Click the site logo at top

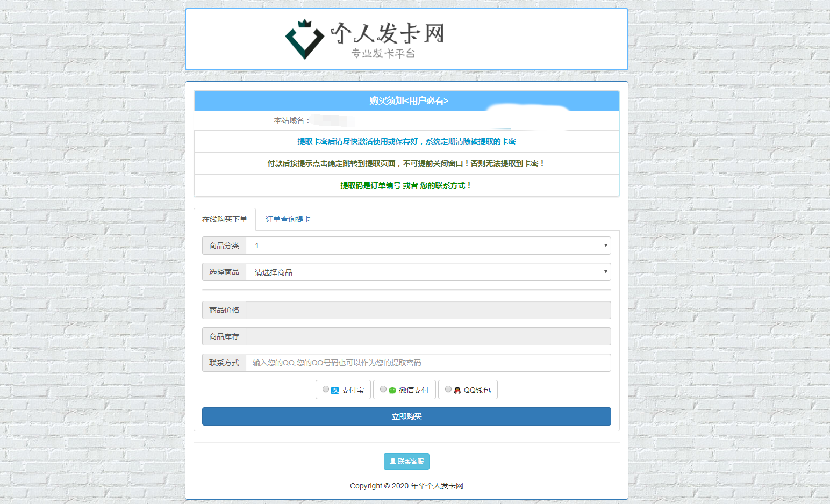365,39
